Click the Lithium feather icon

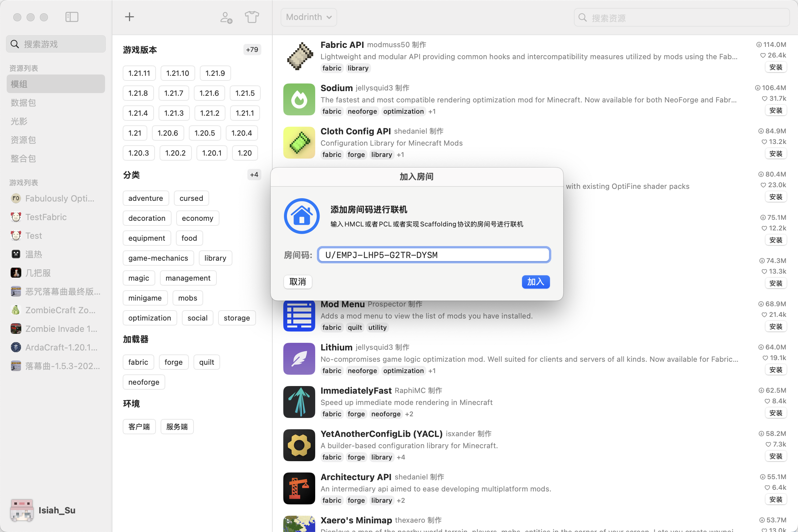point(299,359)
